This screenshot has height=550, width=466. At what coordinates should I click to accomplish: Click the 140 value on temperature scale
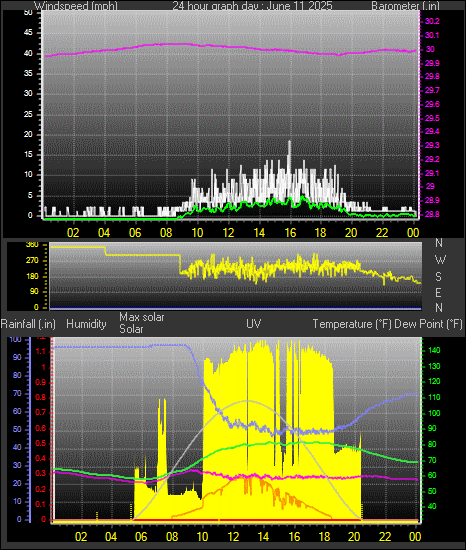pos(434,350)
